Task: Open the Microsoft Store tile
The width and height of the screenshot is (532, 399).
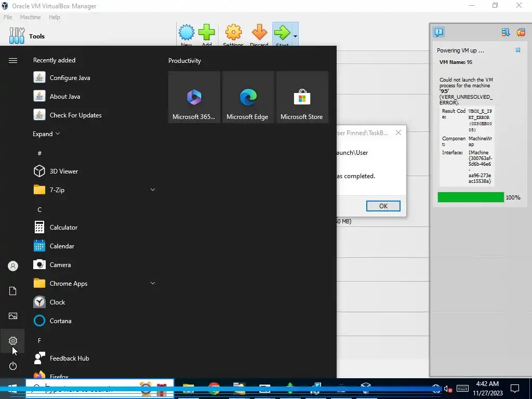Action: pos(302,97)
